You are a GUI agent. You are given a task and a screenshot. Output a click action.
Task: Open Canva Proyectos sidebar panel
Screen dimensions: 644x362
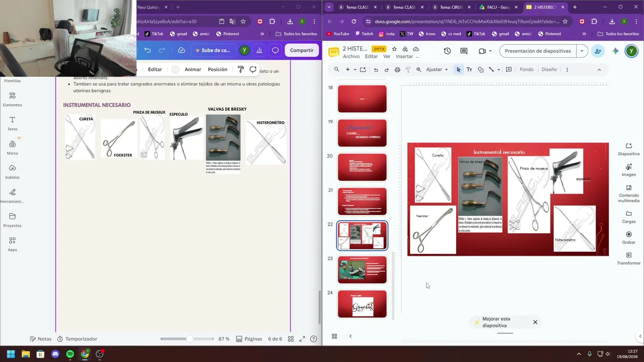(12, 220)
